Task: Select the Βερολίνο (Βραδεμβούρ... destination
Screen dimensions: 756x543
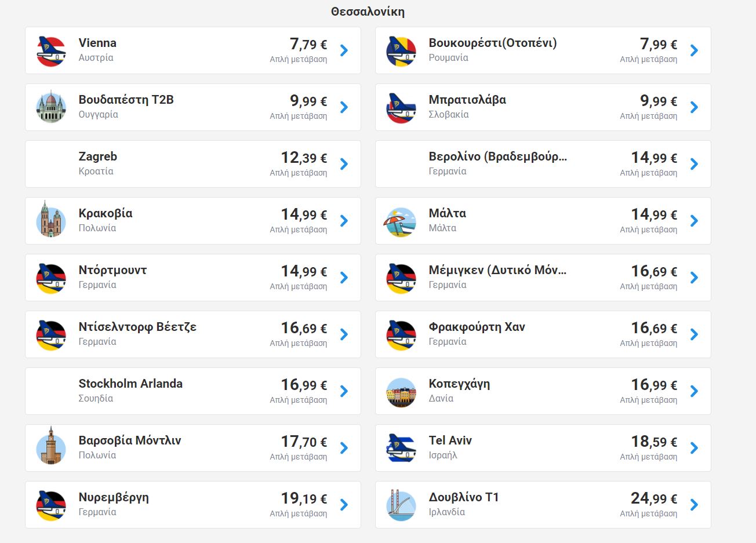Action: (x=497, y=156)
